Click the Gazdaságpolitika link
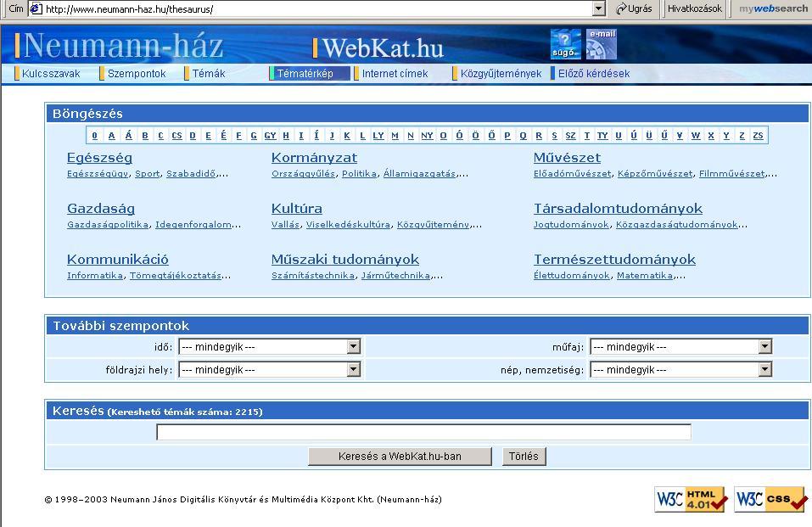 [x=108, y=224]
